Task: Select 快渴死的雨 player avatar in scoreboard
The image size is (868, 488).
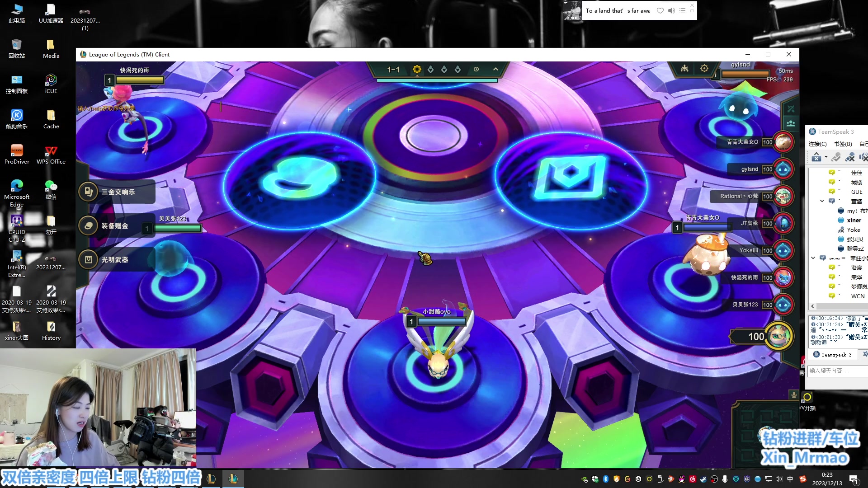Action: tap(783, 277)
